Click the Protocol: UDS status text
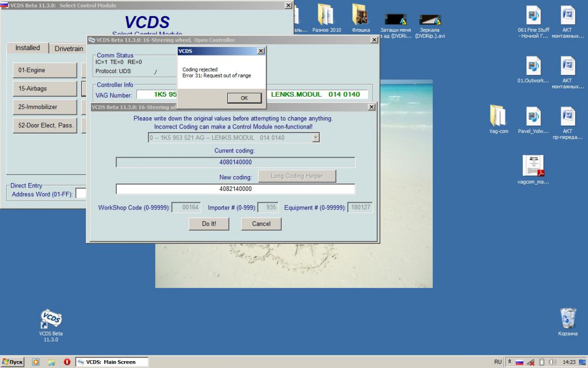Image resolution: width=588 pixels, height=368 pixels. 113,72
